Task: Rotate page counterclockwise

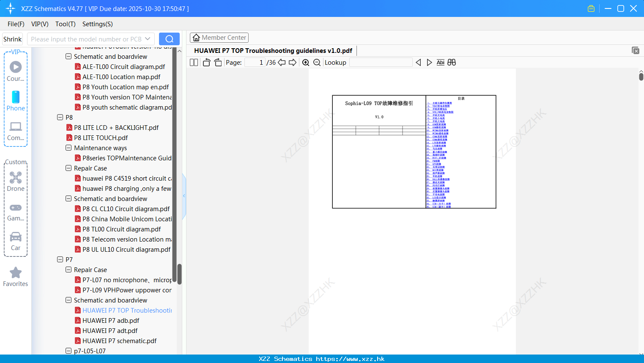Action: [x=207, y=63]
